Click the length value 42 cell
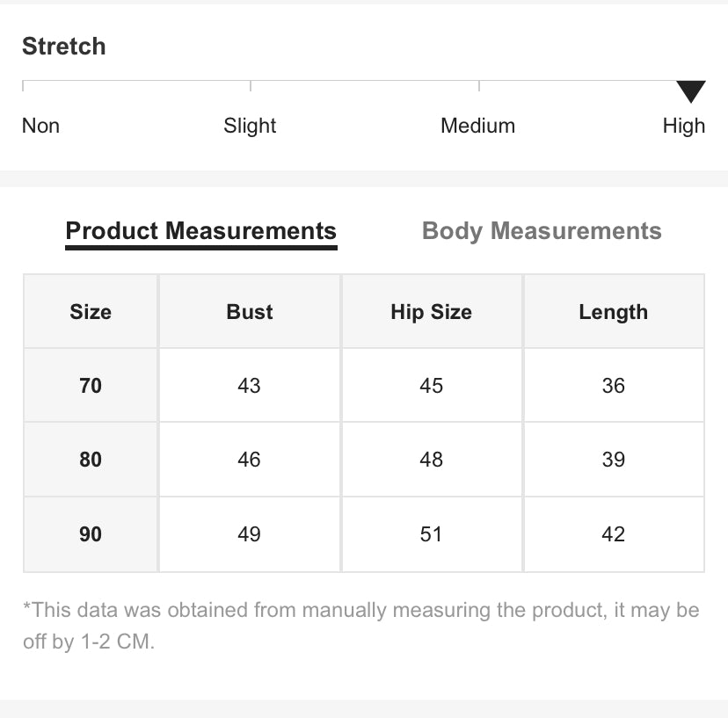 [x=614, y=534]
